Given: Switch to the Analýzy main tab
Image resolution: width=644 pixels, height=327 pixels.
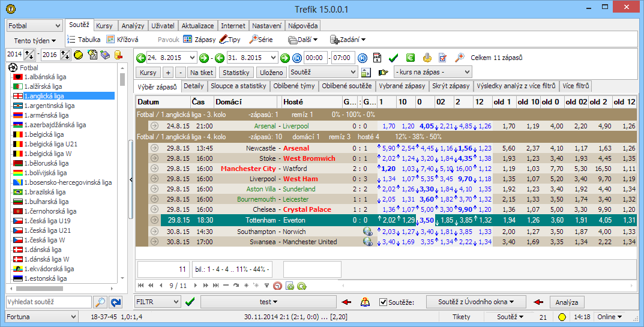Looking at the screenshot, I should 133,25.
